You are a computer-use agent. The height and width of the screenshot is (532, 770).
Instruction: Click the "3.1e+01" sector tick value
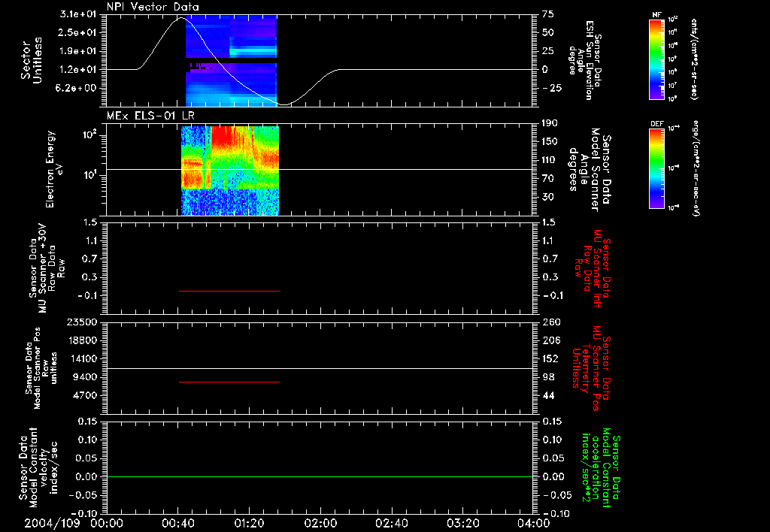(78, 14)
